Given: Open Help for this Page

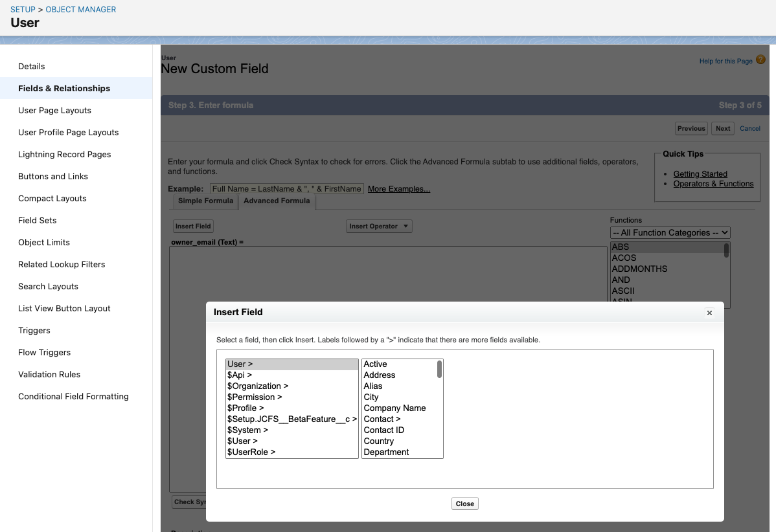Looking at the screenshot, I should [x=725, y=60].
